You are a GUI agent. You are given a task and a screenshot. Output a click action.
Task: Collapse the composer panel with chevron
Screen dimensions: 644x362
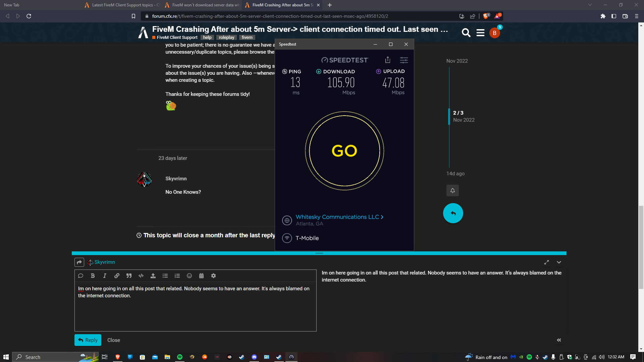click(x=559, y=262)
